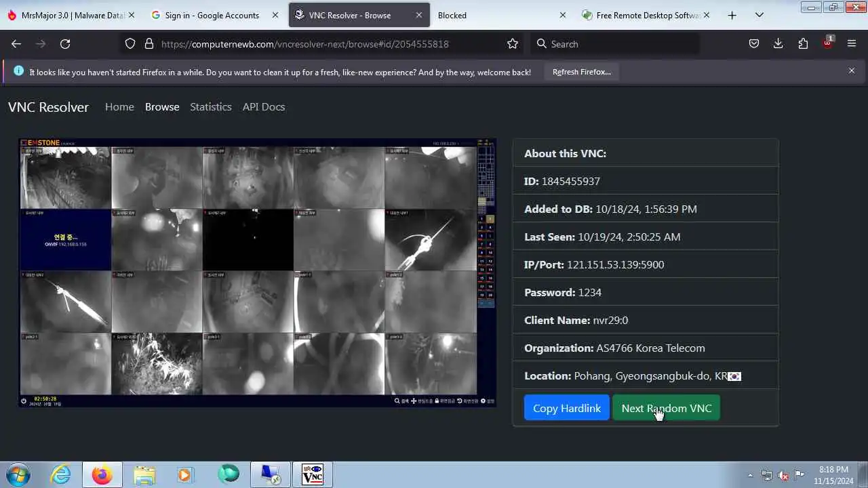The height and width of the screenshot is (488, 868).
Task: Click the Action Center flag tray icon
Action: (x=800, y=475)
